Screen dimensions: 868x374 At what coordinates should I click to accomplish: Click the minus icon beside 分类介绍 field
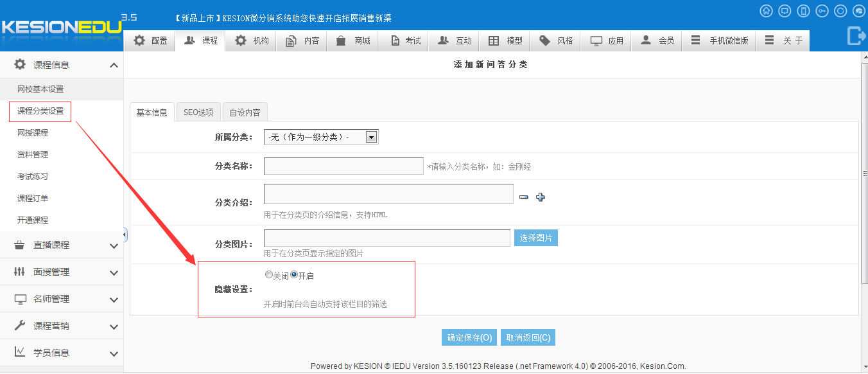coord(524,197)
